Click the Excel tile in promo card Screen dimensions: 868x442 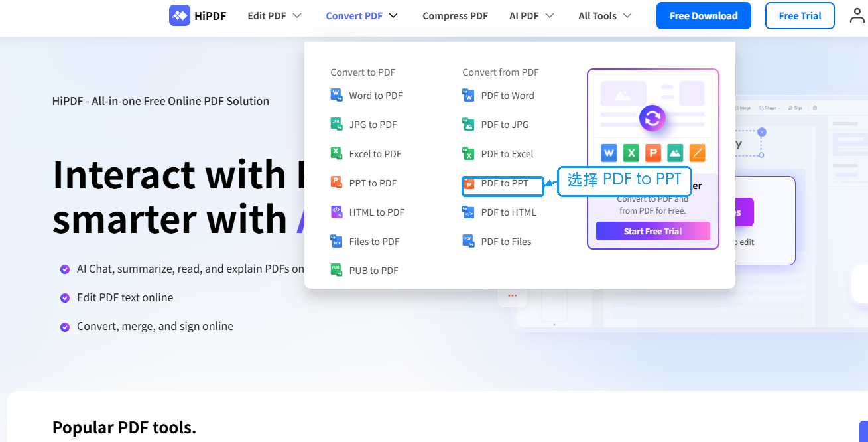[631, 153]
